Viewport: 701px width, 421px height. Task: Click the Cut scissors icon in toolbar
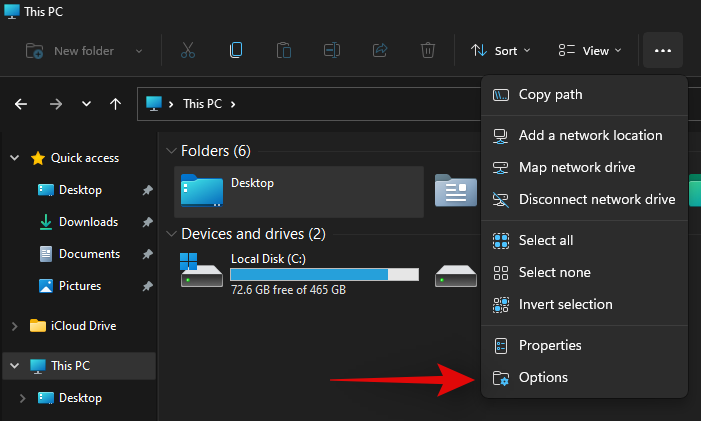188,50
